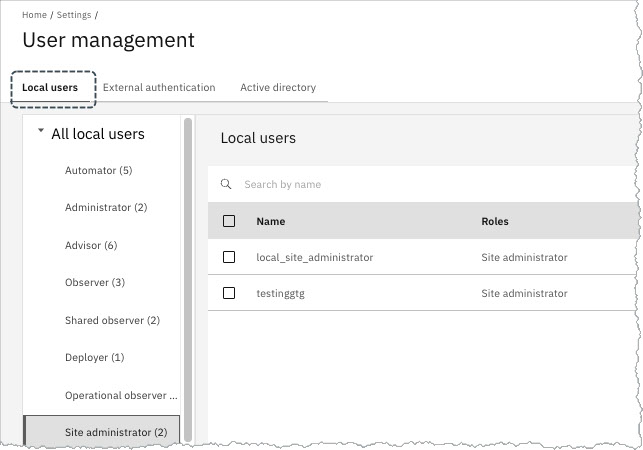Switch to the External authentication tab
The image size is (643, 450).
(159, 88)
